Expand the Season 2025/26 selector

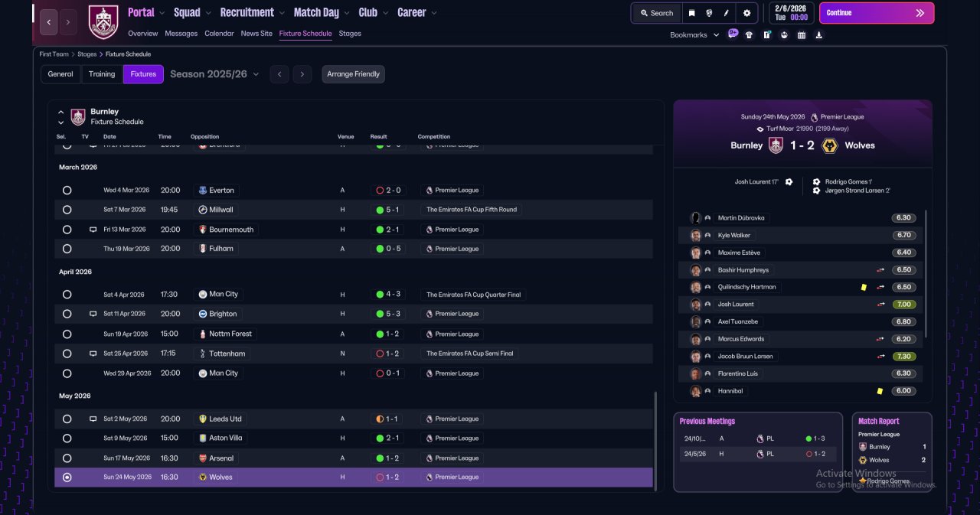(x=214, y=74)
